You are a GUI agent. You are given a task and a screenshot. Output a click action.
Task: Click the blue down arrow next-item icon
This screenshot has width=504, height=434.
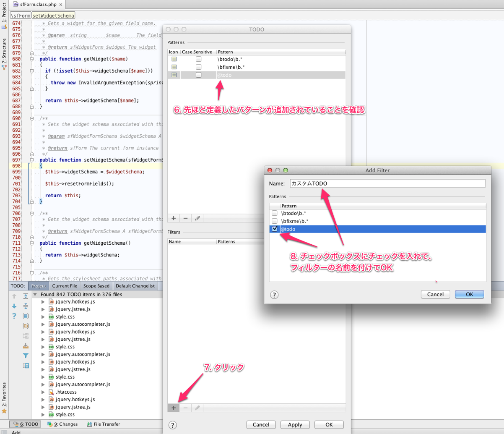tap(14, 306)
